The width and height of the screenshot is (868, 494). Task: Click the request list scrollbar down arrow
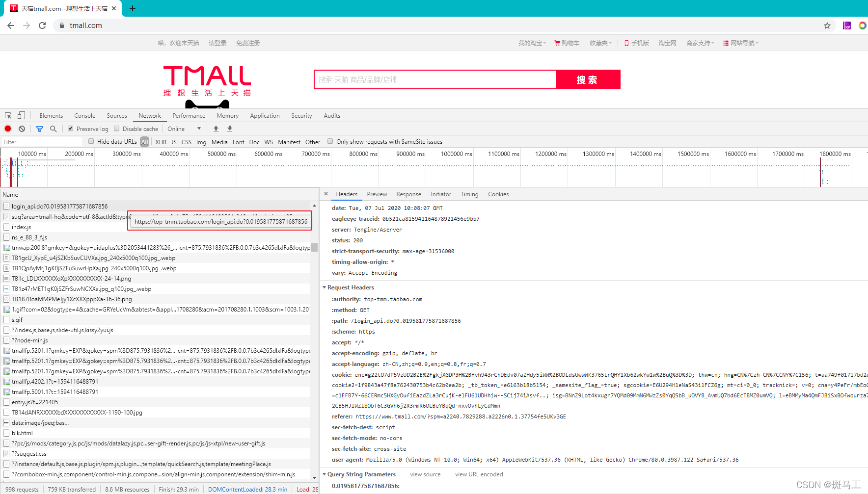(x=314, y=477)
